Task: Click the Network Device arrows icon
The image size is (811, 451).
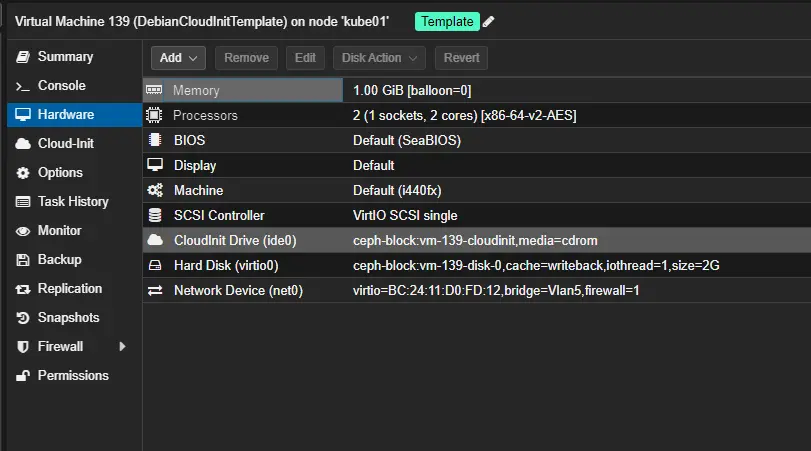Action: point(155,290)
